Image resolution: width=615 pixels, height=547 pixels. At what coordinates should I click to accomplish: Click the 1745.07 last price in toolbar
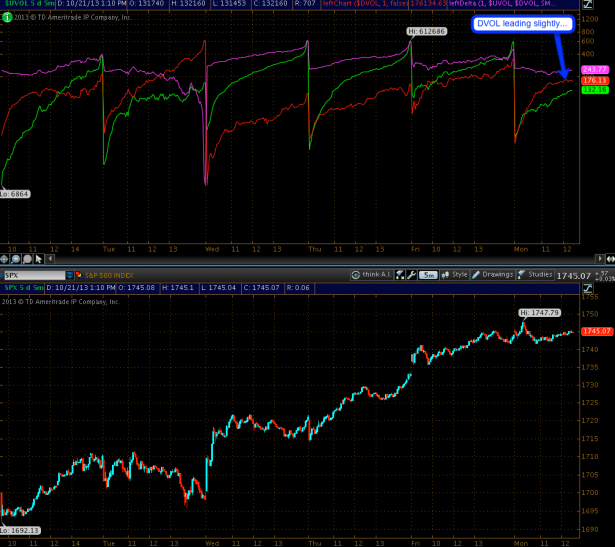573,276
